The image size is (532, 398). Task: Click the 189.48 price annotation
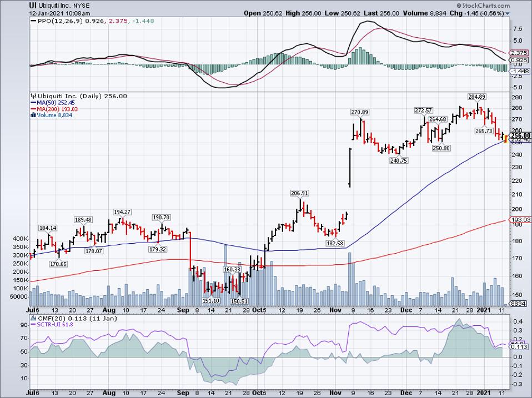83,220
